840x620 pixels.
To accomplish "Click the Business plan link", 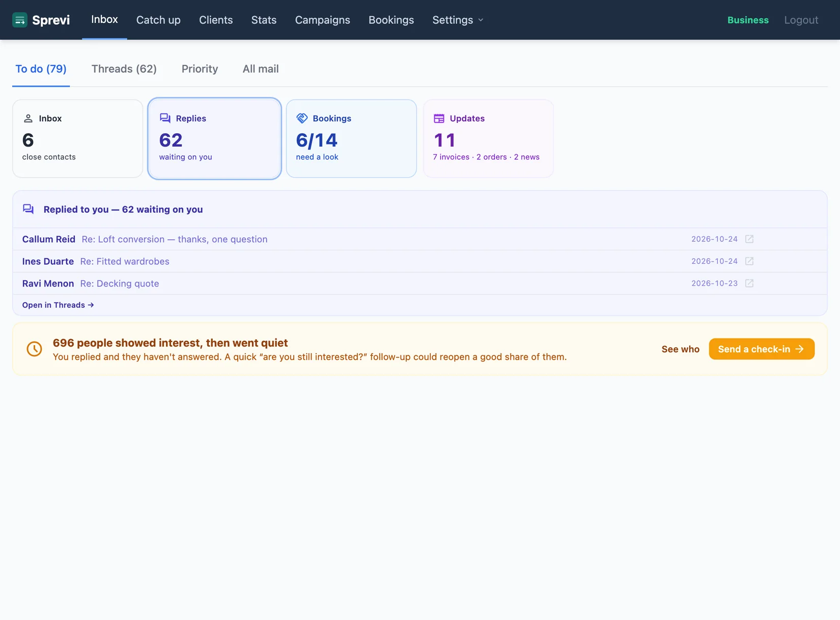I will point(748,20).
